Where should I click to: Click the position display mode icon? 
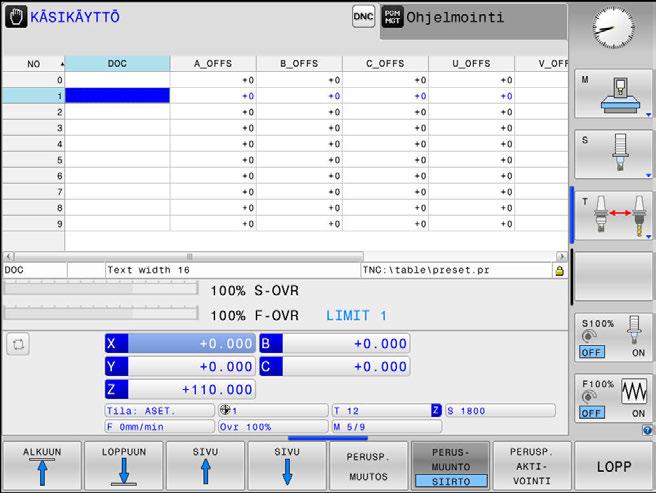tap(18, 344)
